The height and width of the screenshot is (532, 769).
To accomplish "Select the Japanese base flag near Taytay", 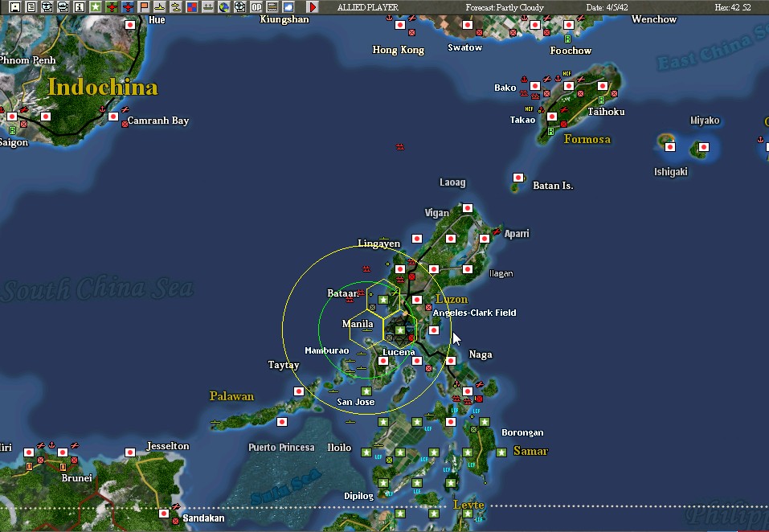I will point(299,391).
